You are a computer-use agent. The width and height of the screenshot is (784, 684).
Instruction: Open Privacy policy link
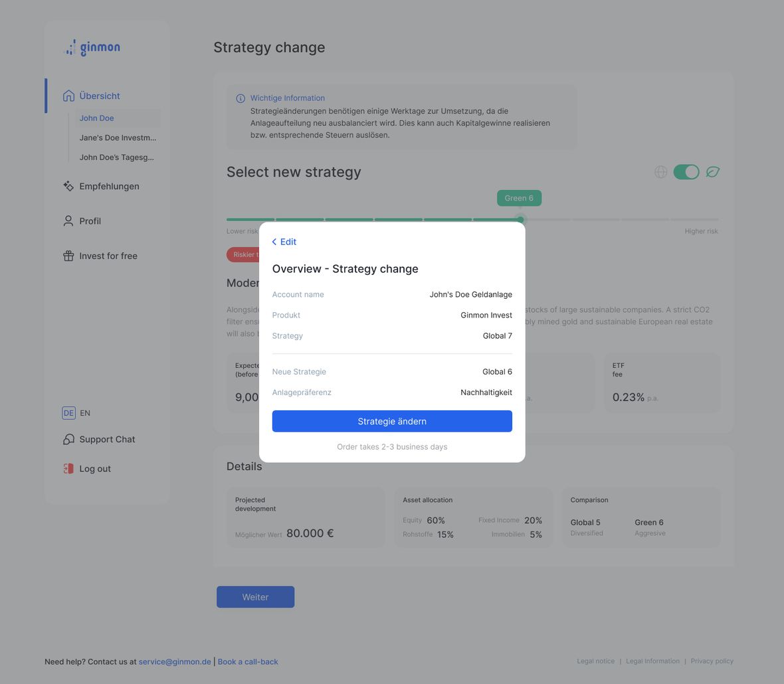coord(712,661)
